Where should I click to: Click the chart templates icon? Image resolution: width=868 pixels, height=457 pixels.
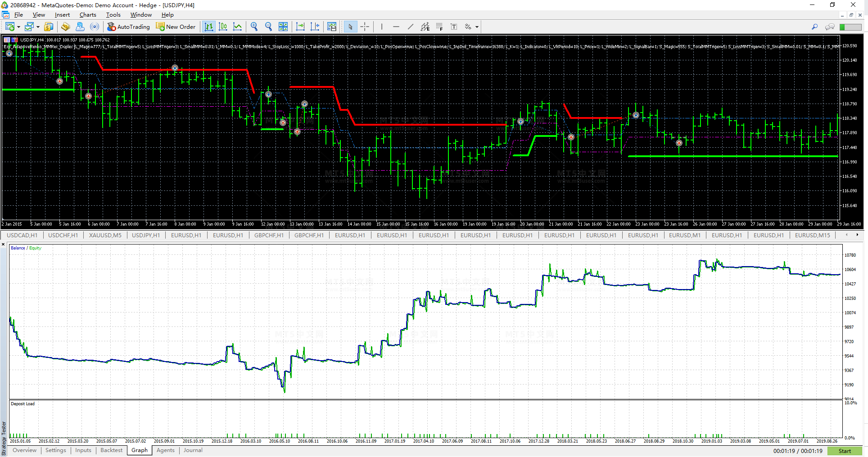[332, 27]
